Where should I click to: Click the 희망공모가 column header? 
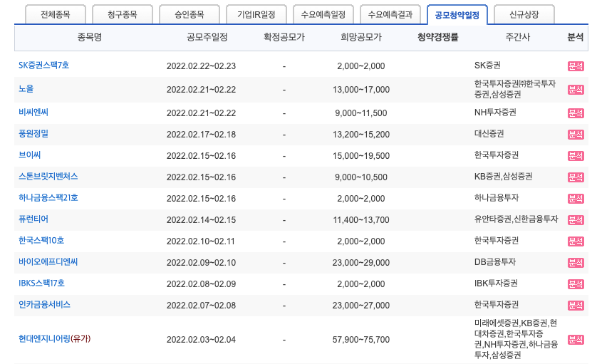pyautogui.click(x=361, y=37)
